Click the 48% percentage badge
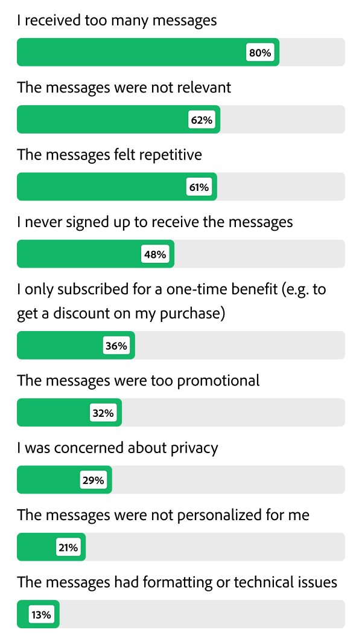Viewport: 362px width, 644px height. [154, 254]
